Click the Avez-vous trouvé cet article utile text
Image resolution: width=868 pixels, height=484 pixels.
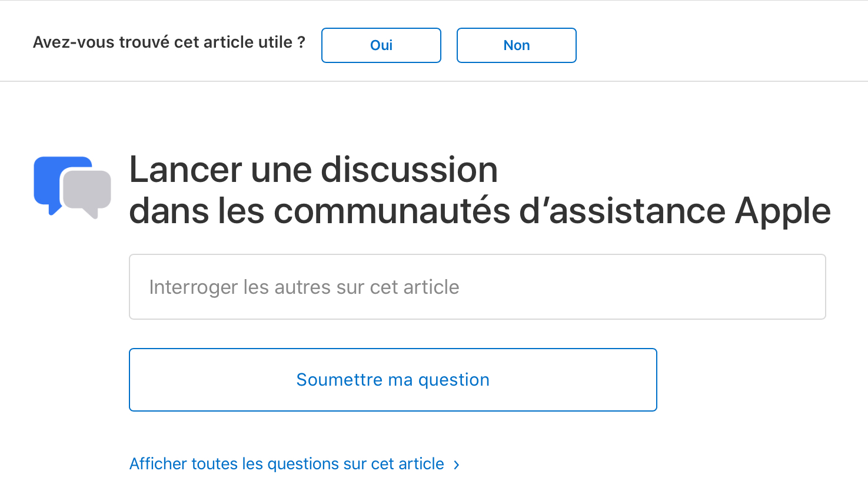(169, 42)
